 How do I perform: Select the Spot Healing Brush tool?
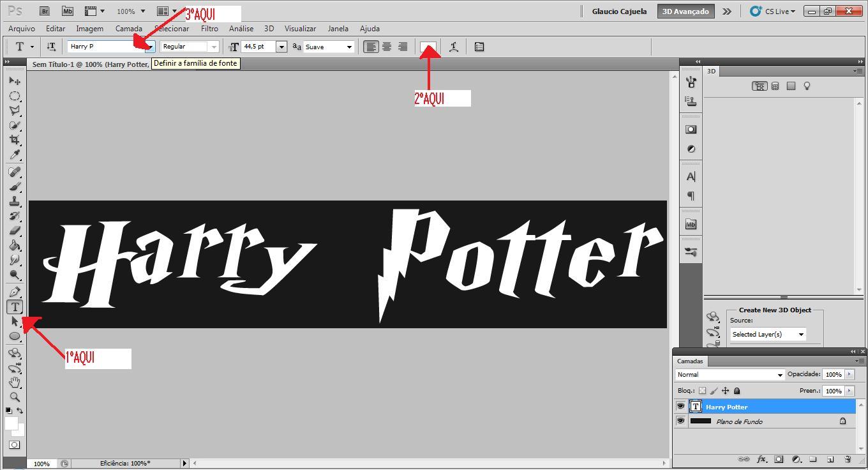coord(15,172)
